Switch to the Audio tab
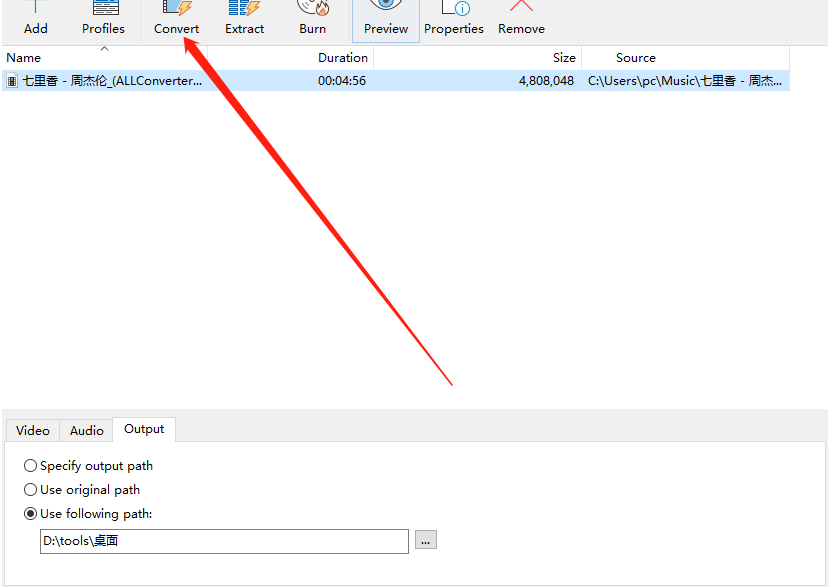 [87, 430]
